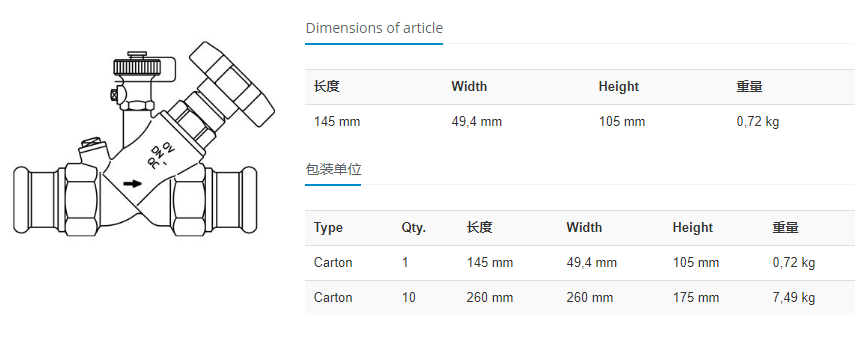Select the 49,4 mm article width value

click(477, 122)
